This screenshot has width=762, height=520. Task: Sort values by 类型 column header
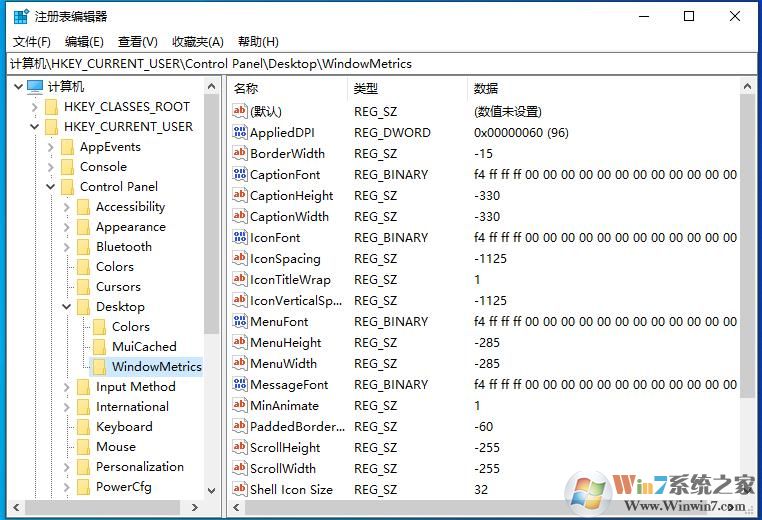(x=408, y=88)
